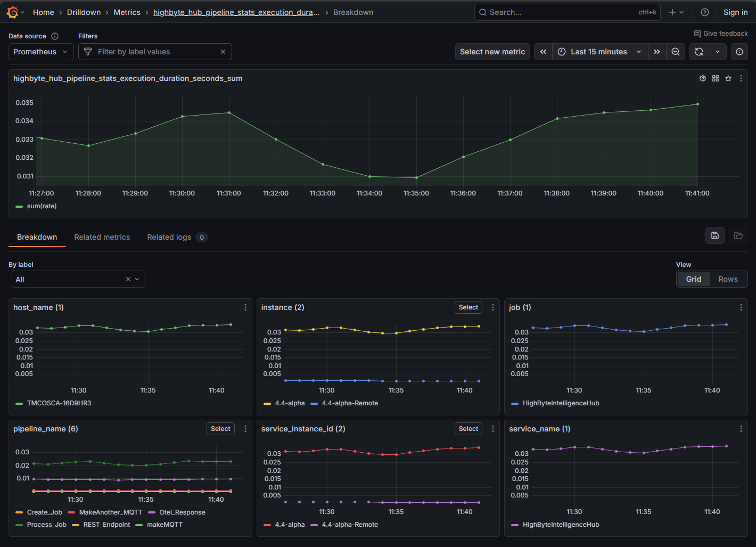Open the main panel settings gear icon
756x547 pixels.
[x=703, y=78]
